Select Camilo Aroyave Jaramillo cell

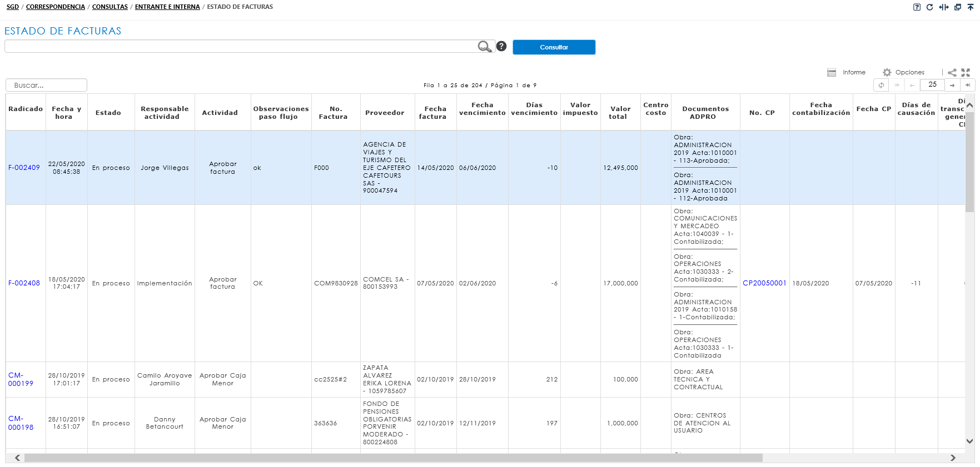[x=165, y=380]
